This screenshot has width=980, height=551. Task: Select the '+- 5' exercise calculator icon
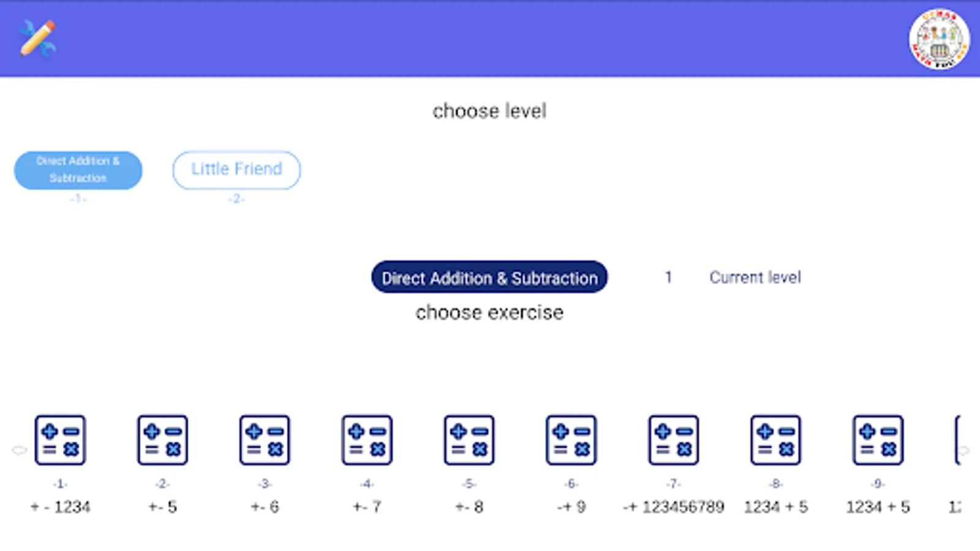(162, 440)
